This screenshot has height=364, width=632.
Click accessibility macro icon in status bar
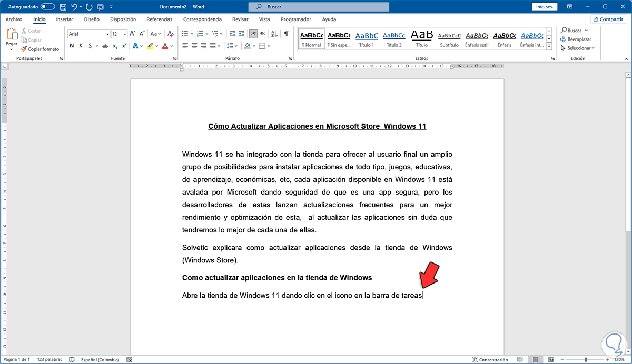pyautogui.click(x=130, y=360)
